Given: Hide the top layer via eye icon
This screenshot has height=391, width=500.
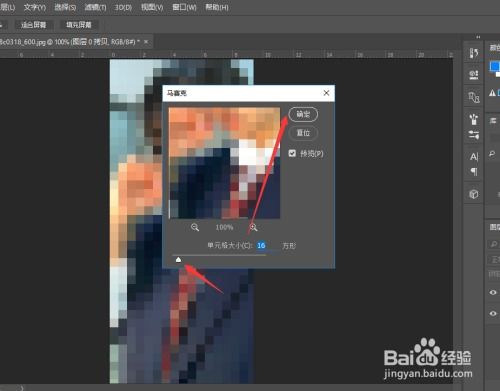Looking at the screenshot, I should point(493,292).
